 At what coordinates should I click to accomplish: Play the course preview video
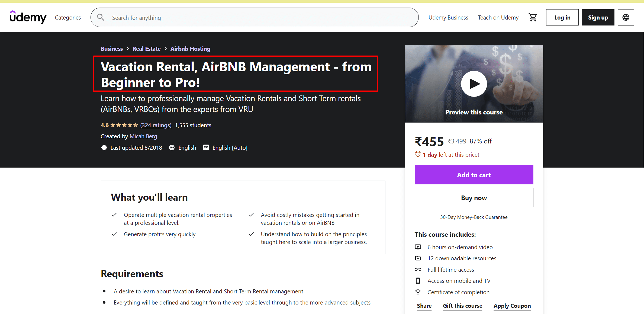(474, 84)
